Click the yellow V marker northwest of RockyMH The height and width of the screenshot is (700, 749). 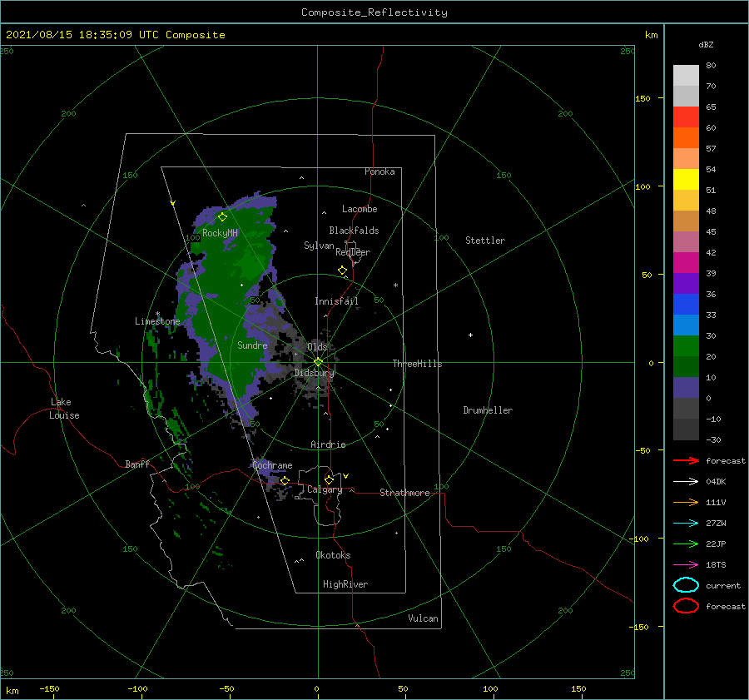tap(172, 203)
